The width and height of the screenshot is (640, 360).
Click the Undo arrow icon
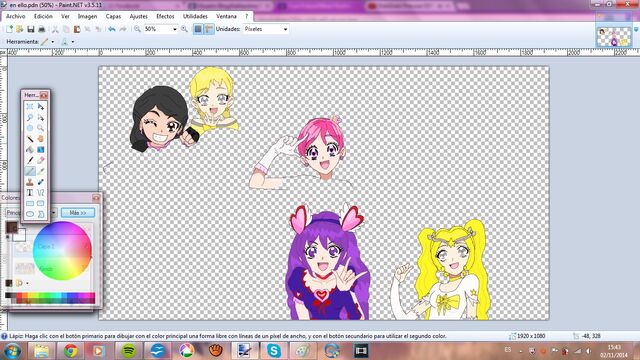[111, 29]
